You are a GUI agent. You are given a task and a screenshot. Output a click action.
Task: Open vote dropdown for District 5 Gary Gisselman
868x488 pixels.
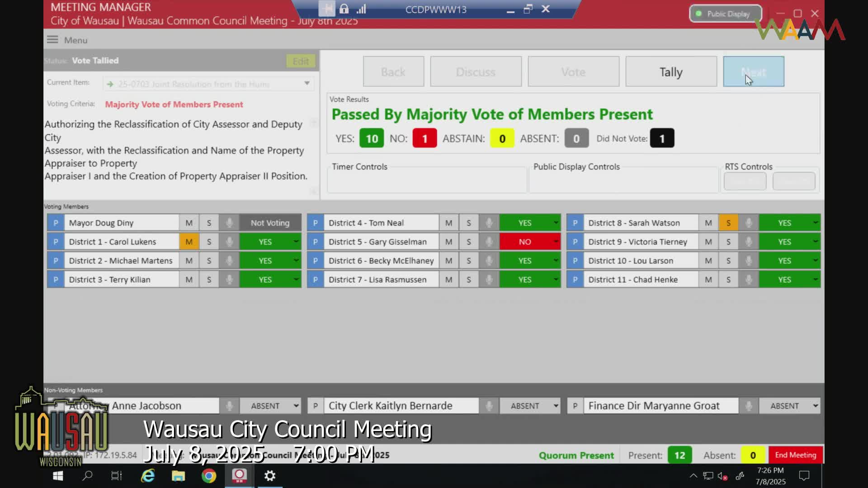click(556, 242)
